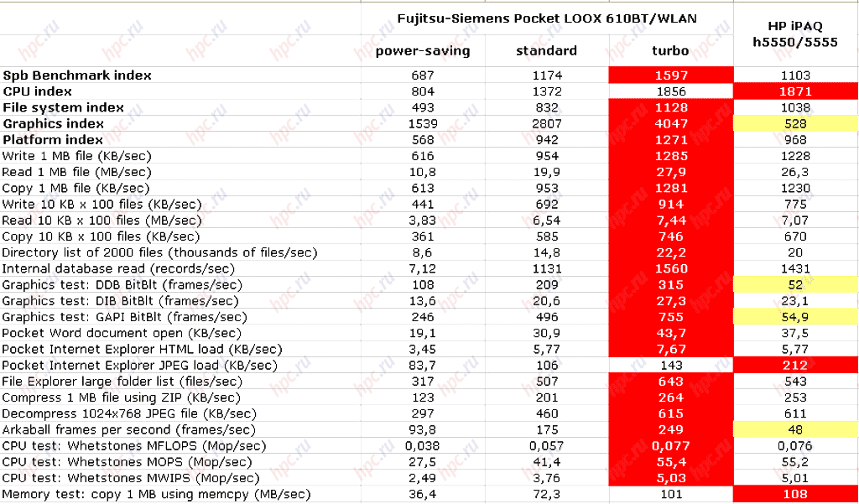
Task: Click the Graphics index row label
Action: point(54,124)
